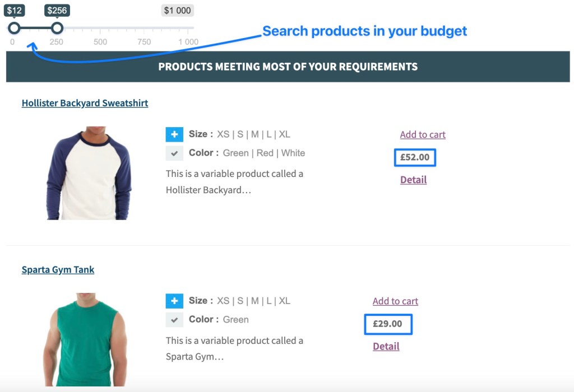Click the £52.00 price label
The height and width of the screenshot is (392, 574).
pyautogui.click(x=415, y=157)
